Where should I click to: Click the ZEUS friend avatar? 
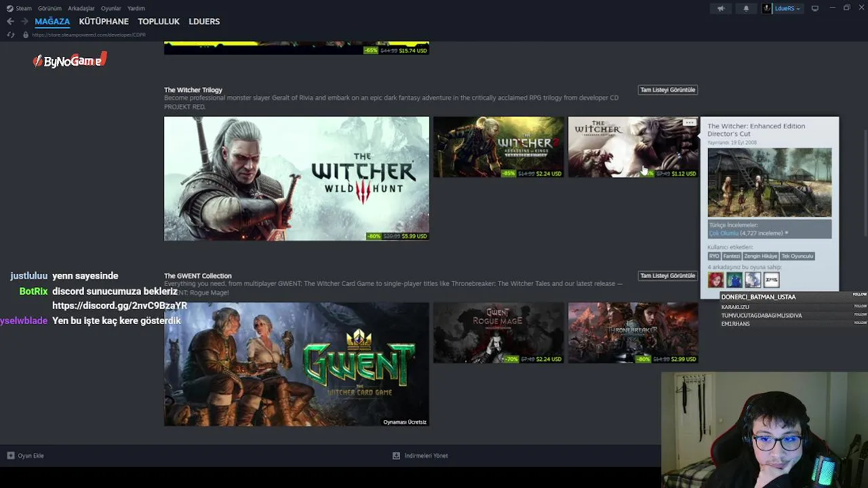(x=772, y=280)
